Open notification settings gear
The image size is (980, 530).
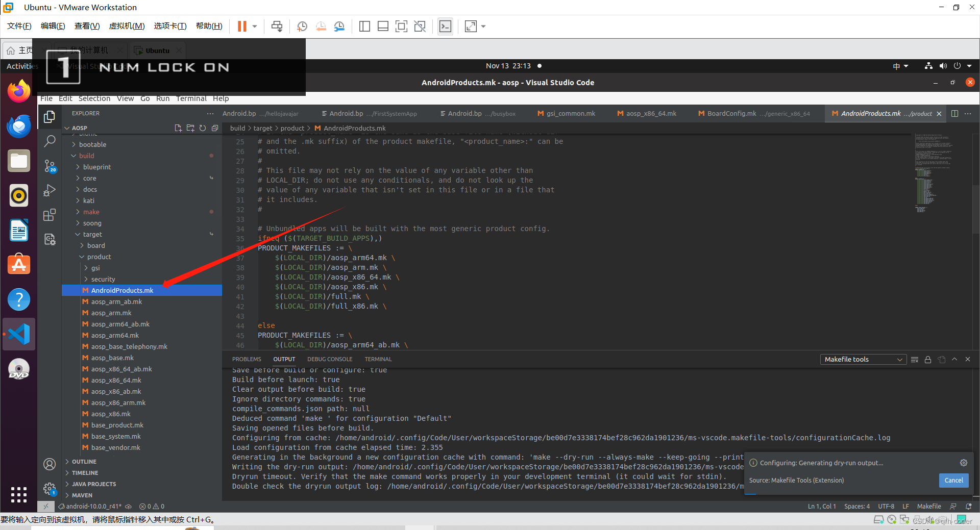pyautogui.click(x=964, y=463)
